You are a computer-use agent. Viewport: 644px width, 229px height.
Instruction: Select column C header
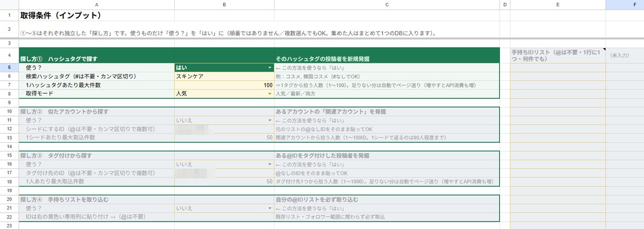[387, 5]
